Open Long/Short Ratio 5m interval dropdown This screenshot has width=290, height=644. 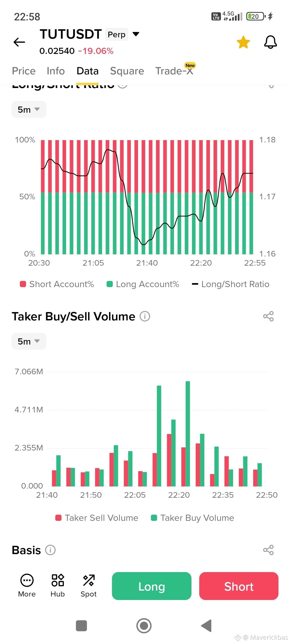[x=29, y=109]
